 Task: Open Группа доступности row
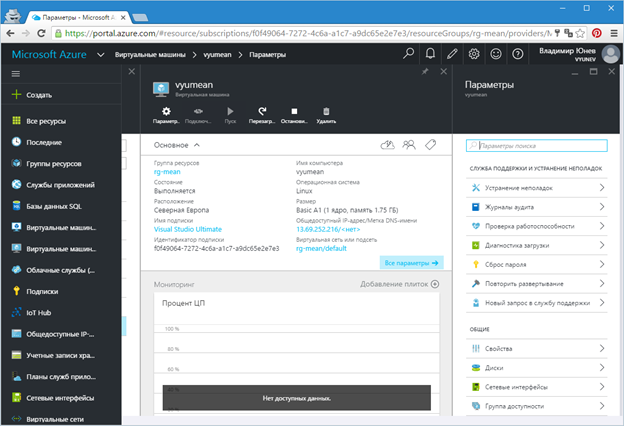(536, 406)
